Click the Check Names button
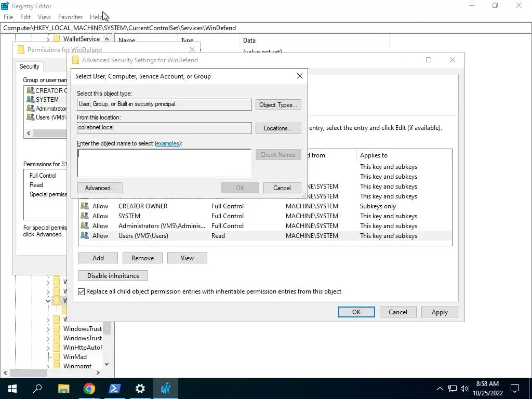Image resolution: width=532 pixels, height=399 pixels. click(278, 155)
